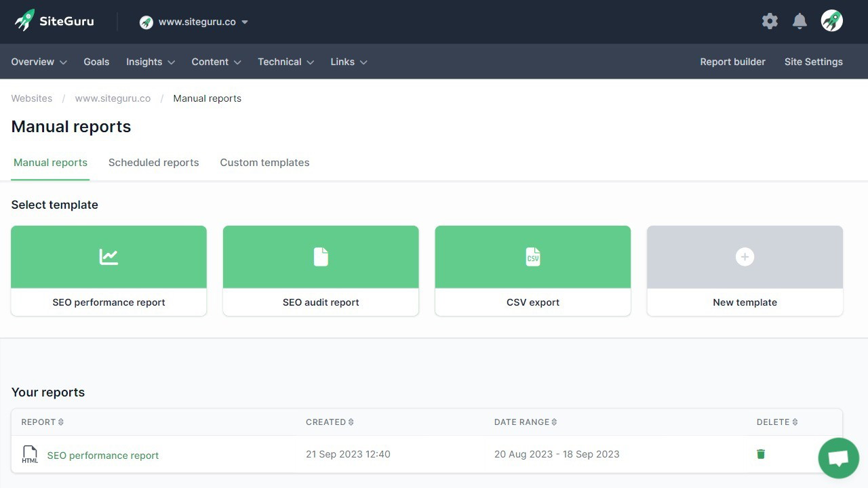Expand the www.siteguru.co site selector
Viewport: 868px width, 488px height.
point(195,22)
